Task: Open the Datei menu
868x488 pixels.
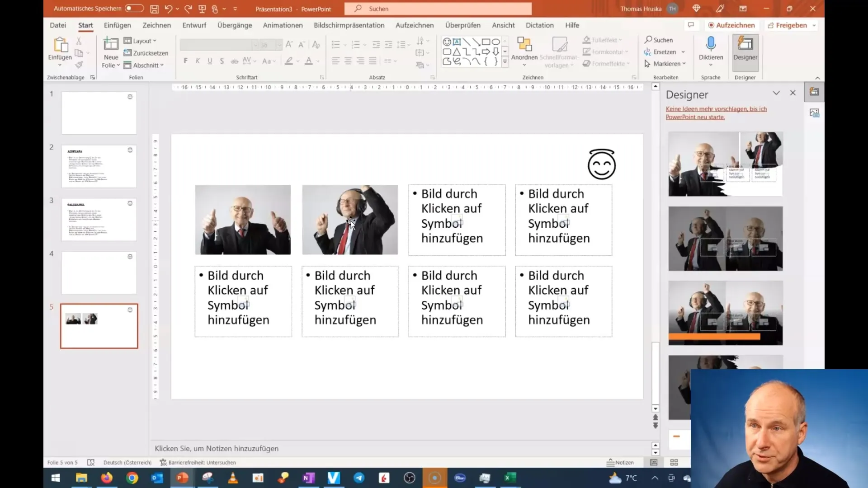Action: pos(58,25)
